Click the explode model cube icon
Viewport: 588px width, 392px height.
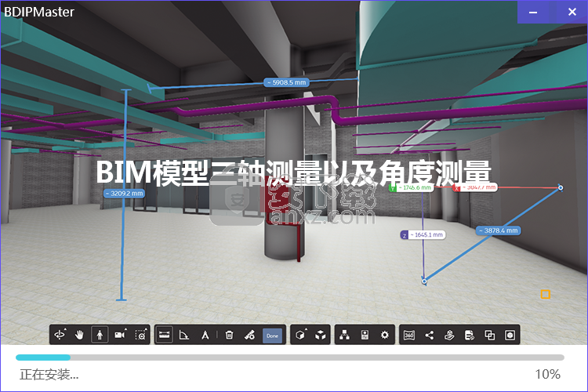coord(320,335)
